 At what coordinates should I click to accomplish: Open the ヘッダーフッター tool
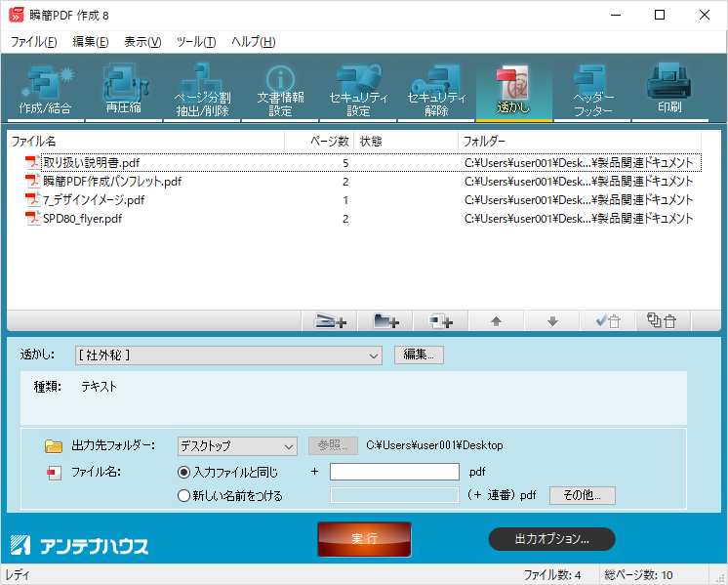[592, 89]
